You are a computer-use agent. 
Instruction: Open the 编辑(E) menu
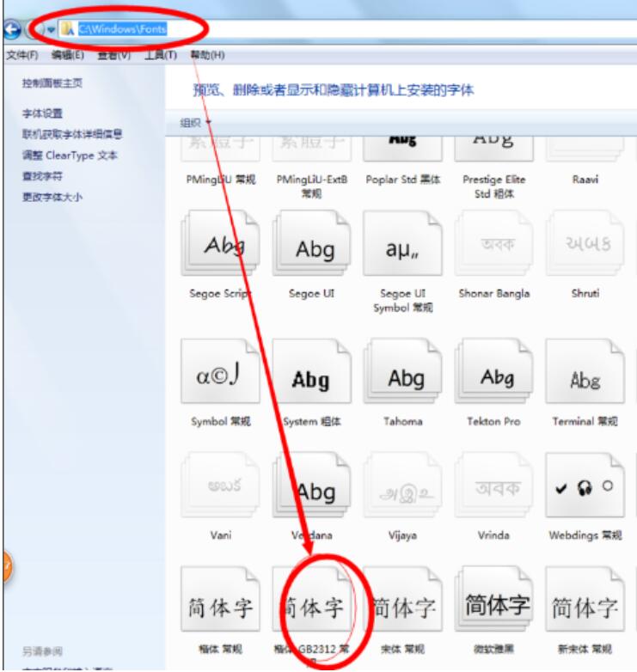point(67,55)
